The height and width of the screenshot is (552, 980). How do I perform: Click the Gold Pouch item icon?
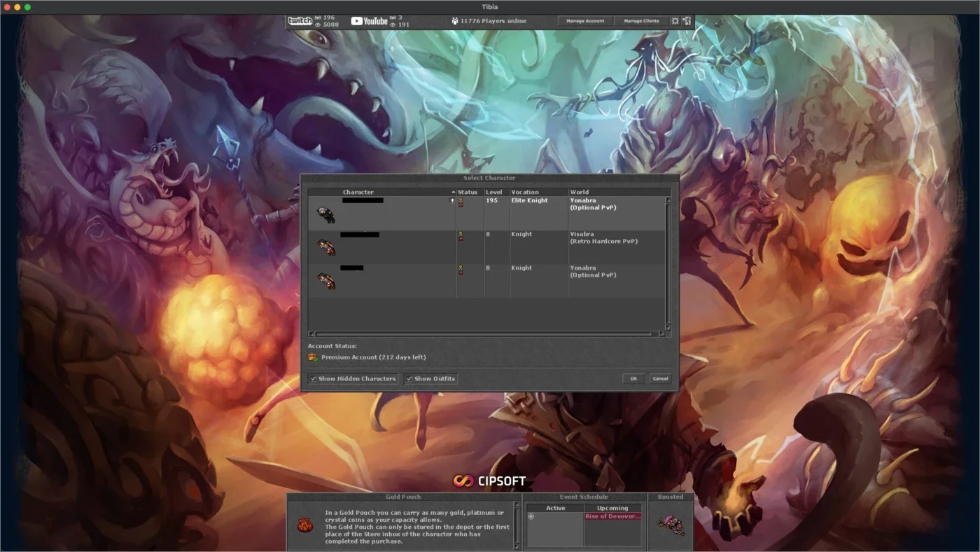click(304, 525)
